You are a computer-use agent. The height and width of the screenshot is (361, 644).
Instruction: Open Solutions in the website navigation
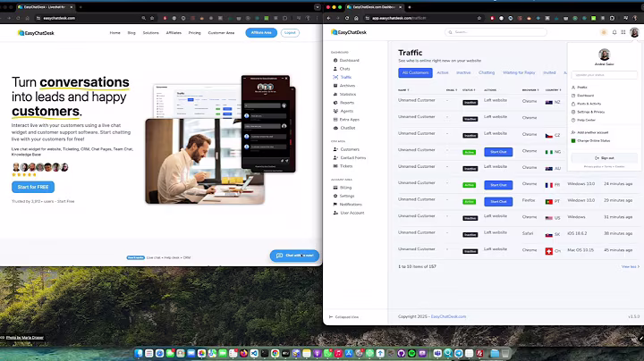click(151, 33)
